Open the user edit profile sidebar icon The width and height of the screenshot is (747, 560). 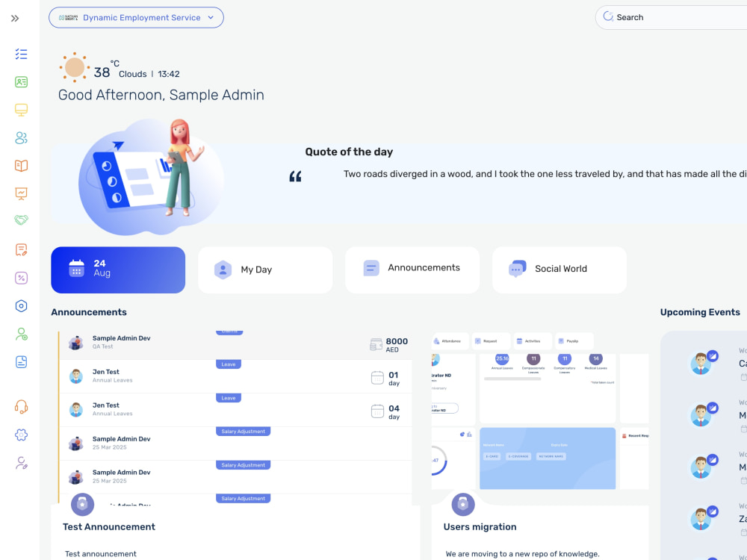21,463
